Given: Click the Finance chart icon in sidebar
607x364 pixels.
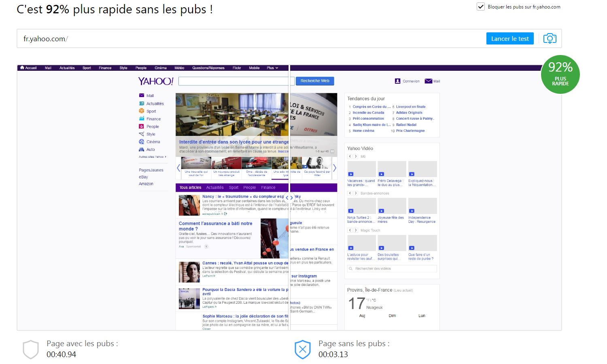Looking at the screenshot, I should [x=142, y=119].
